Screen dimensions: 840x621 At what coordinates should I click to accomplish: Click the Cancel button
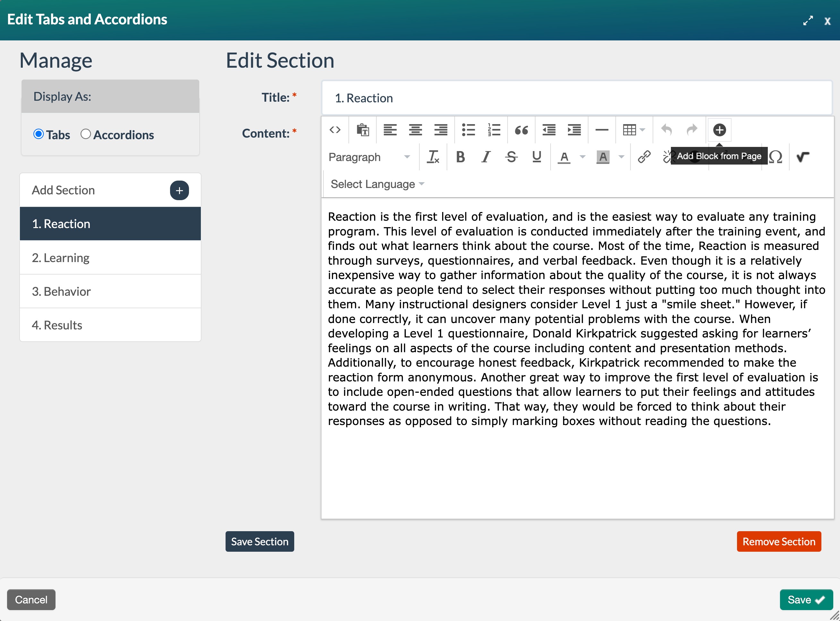(31, 599)
